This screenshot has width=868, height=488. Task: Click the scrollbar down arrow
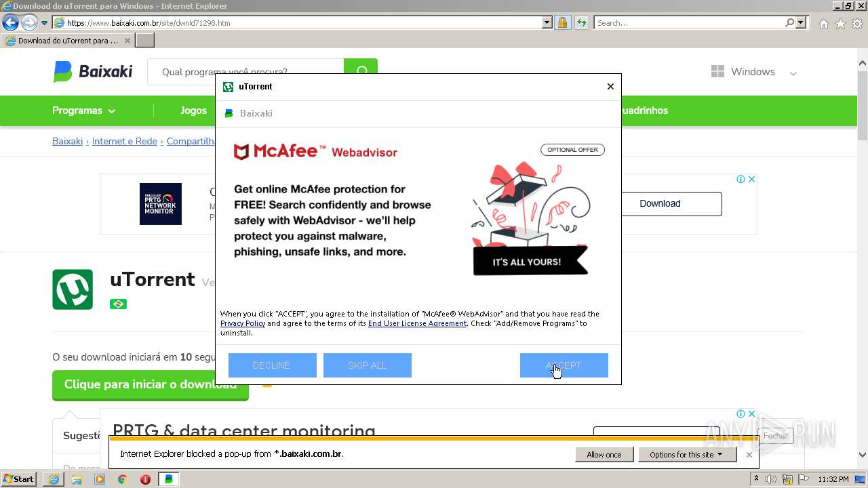[863, 455]
